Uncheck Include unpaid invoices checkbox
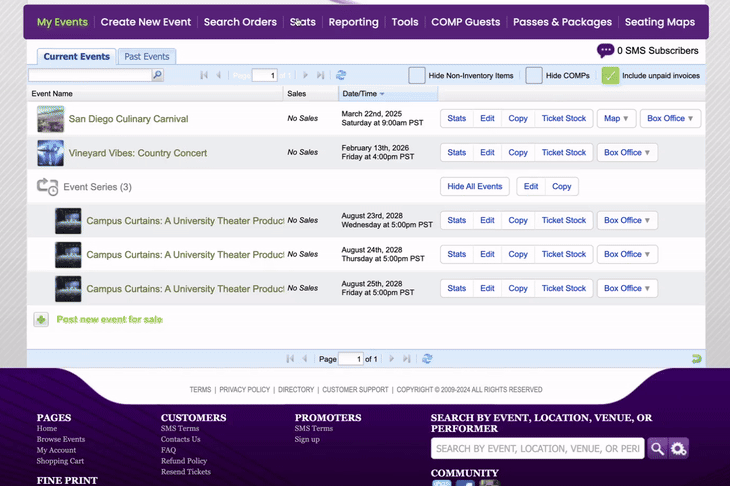Screen dimensions: 730x486 click(x=610, y=76)
